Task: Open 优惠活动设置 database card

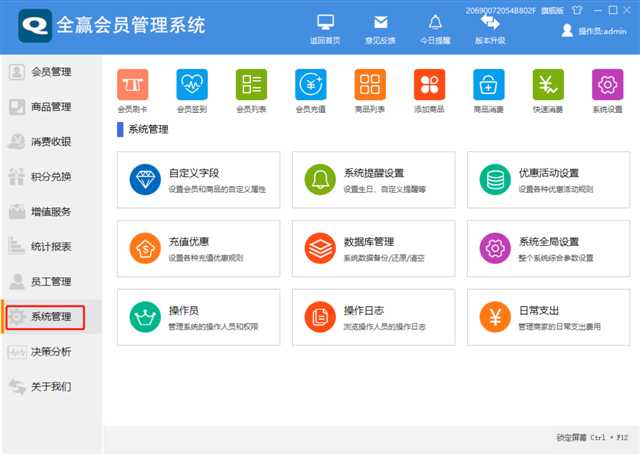Action: tap(549, 180)
